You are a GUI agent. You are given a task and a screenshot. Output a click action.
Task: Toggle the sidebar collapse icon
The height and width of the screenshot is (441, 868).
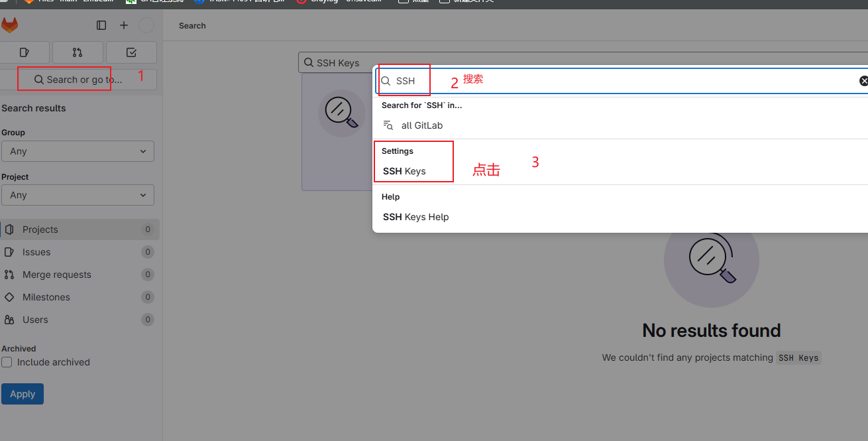101,25
